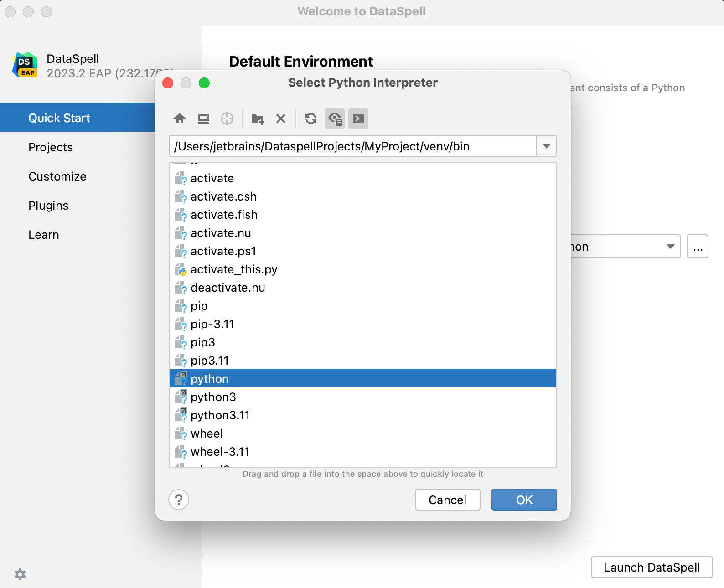
Task: Open the path history dropdown arrow
Action: pyautogui.click(x=547, y=146)
